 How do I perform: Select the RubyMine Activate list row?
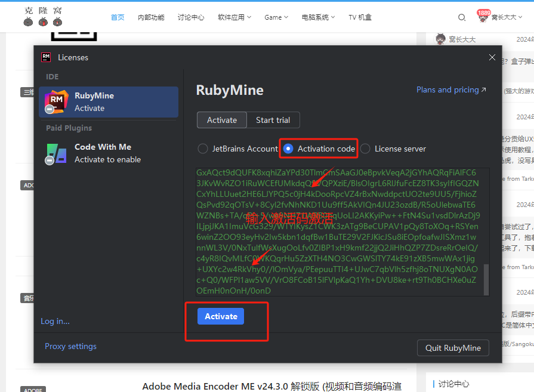pos(109,102)
